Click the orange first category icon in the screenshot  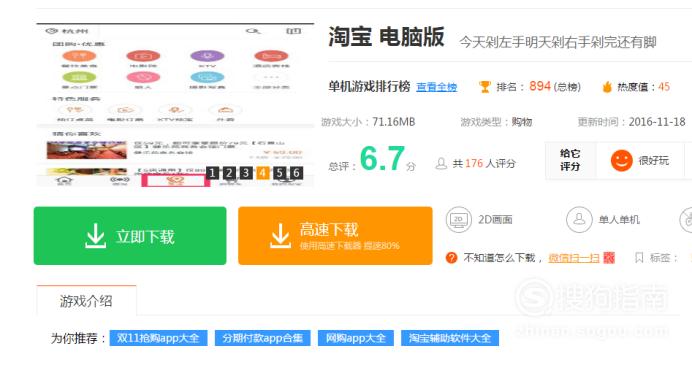(x=79, y=56)
